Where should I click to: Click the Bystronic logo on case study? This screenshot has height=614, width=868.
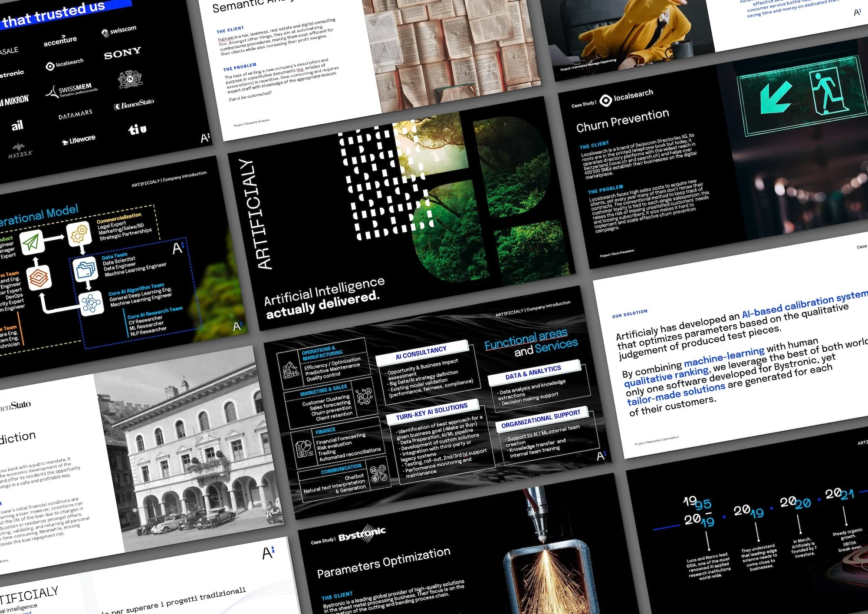point(362,534)
